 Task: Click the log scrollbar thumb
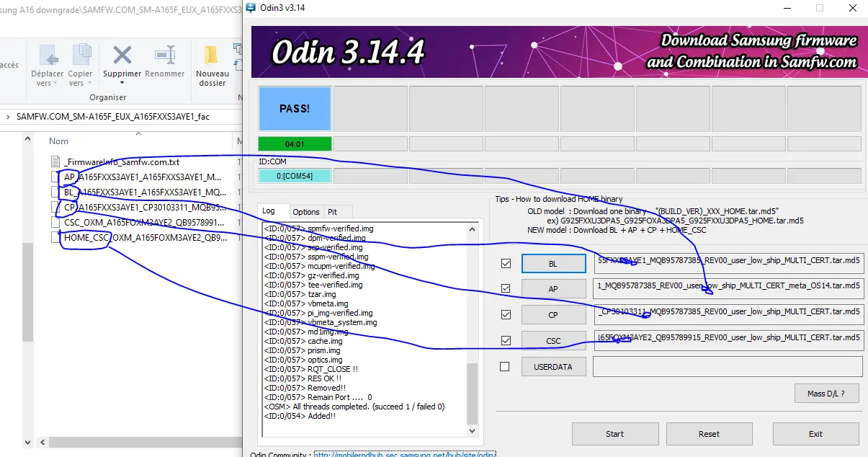pyautogui.click(x=472, y=394)
